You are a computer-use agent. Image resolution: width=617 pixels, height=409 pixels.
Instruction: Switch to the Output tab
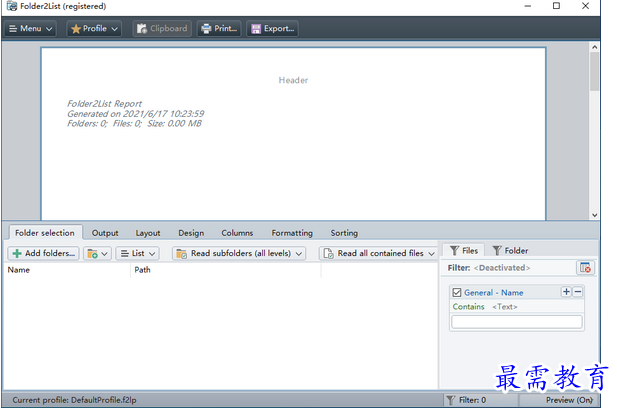click(x=105, y=233)
